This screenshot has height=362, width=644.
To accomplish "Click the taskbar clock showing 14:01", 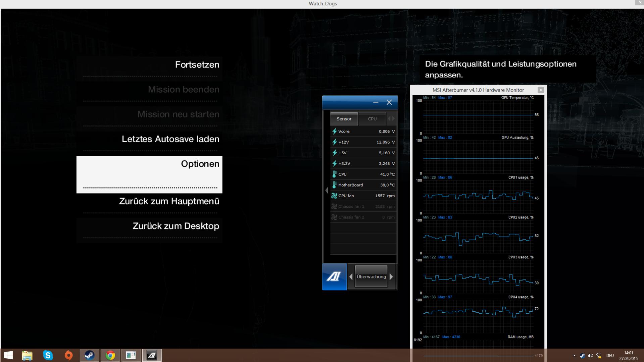I will coord(629,356).
